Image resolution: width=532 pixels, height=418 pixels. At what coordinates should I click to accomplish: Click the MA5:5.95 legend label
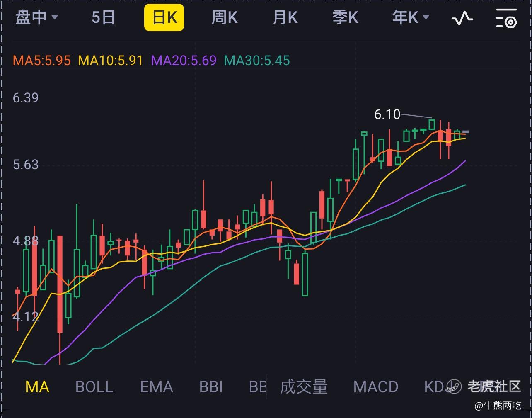tap(42, 61)
